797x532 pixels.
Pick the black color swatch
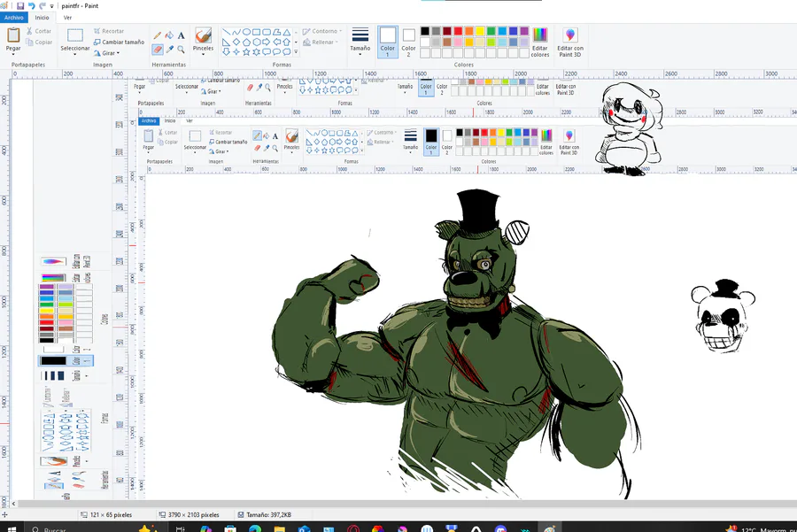(x=425, y=32)
